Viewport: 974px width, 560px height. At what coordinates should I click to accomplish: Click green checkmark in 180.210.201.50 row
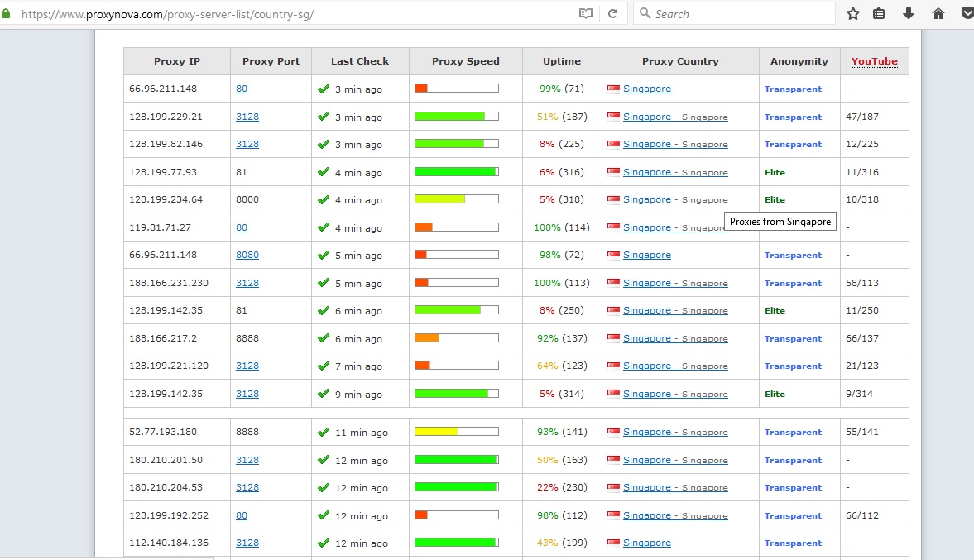pos(324,459)
